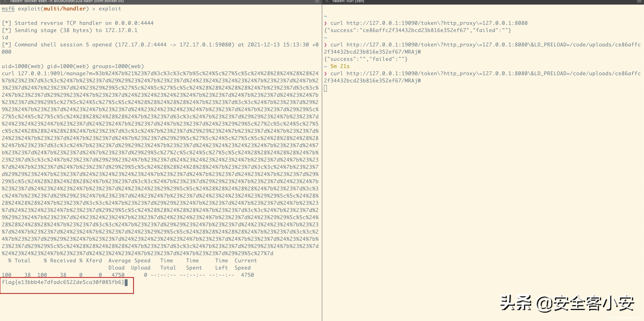644x321 pixels.
Task: Open the left pane hamburger menu
Action: [317, 1]
